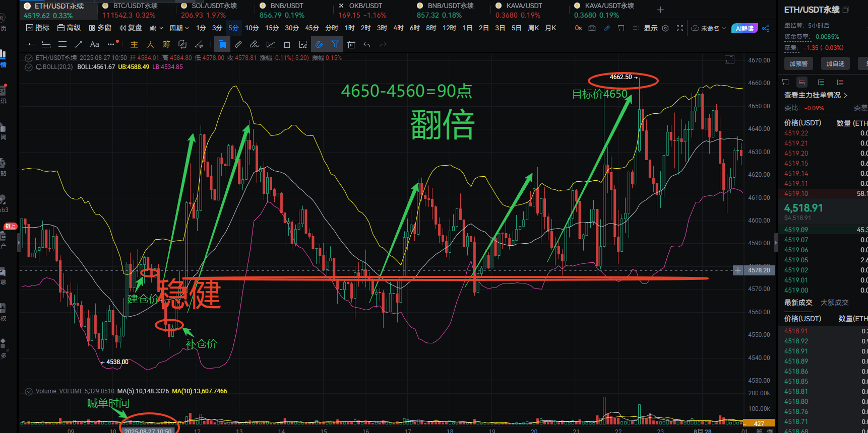Open the 指标 indicators menu
This screenshot has height=433, width=868.
point(38,28)
